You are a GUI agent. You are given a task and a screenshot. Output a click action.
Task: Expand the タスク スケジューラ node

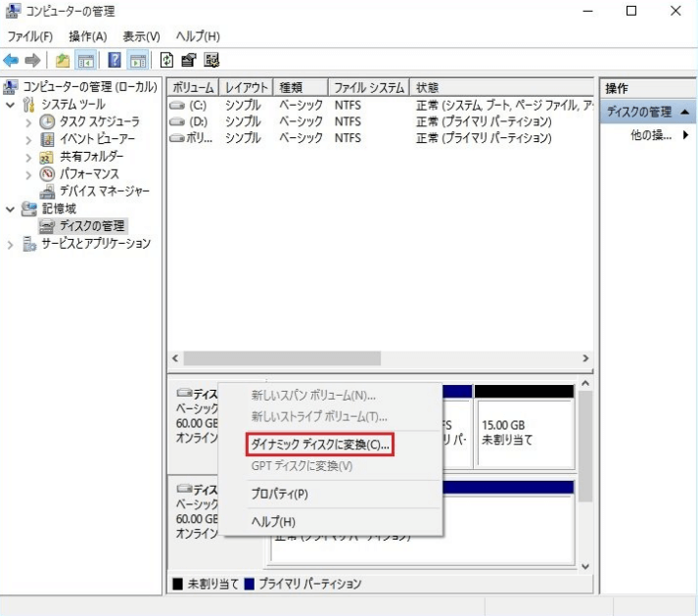point(28,122)
